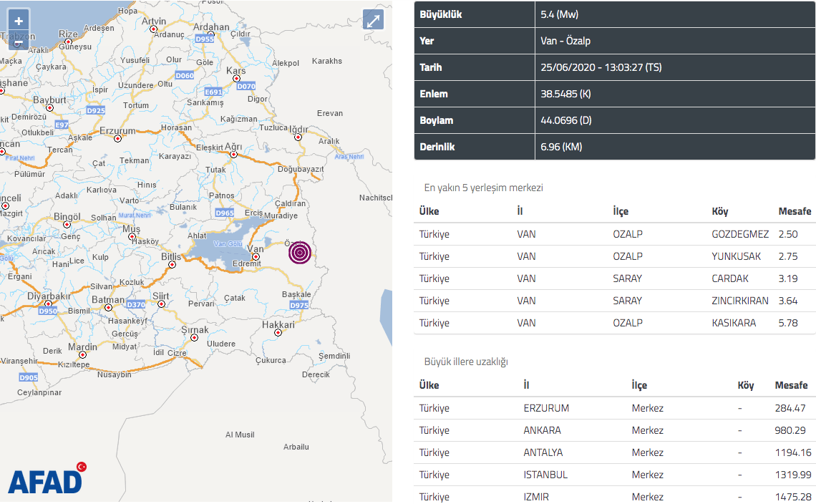Click the Erzurum city marker on map
Image resolution: width=816 pixels, height=504 pixels.
pyautogui.click(x=117, y=138)
